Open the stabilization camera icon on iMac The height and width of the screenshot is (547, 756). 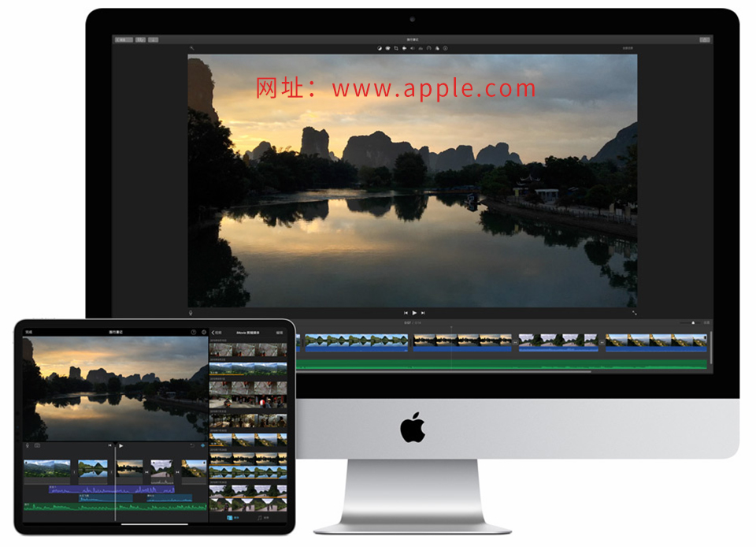tap(404, 48)
